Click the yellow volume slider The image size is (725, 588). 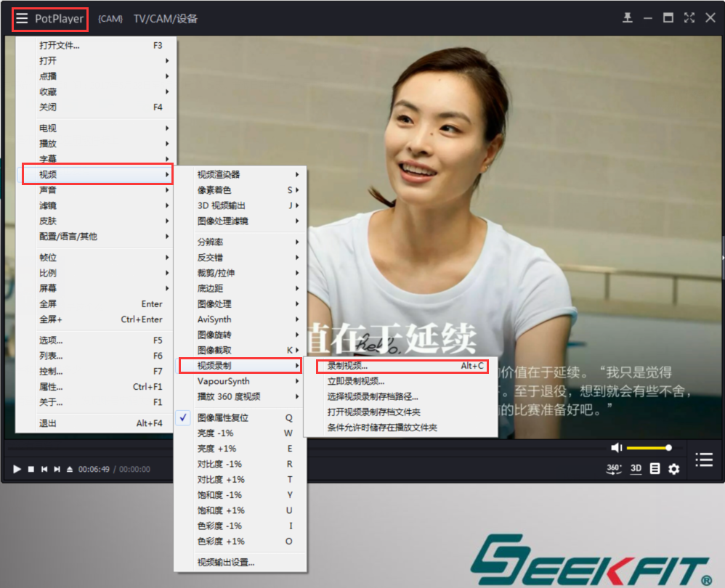647,448
